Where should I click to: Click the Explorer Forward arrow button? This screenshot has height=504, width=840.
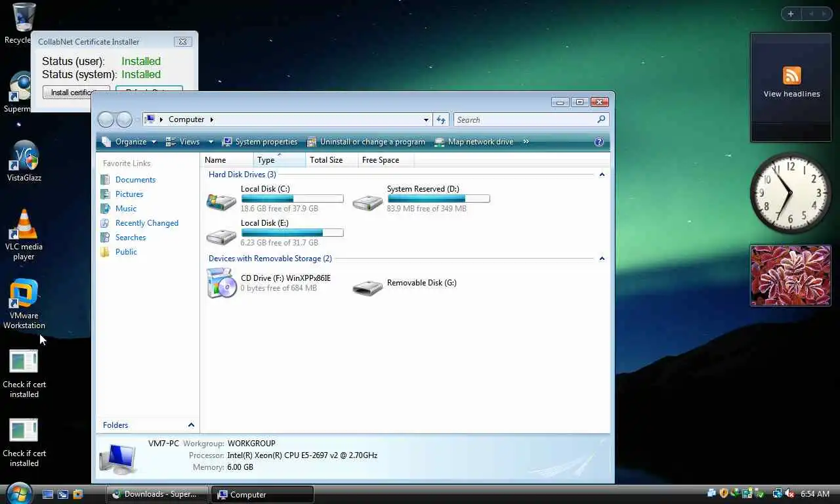pyautogui.click(x=124, y=119)
